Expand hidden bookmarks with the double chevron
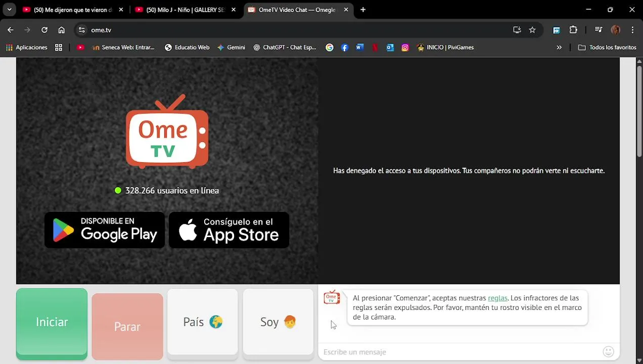The image size is (643, 364). (x=559, y=48)
